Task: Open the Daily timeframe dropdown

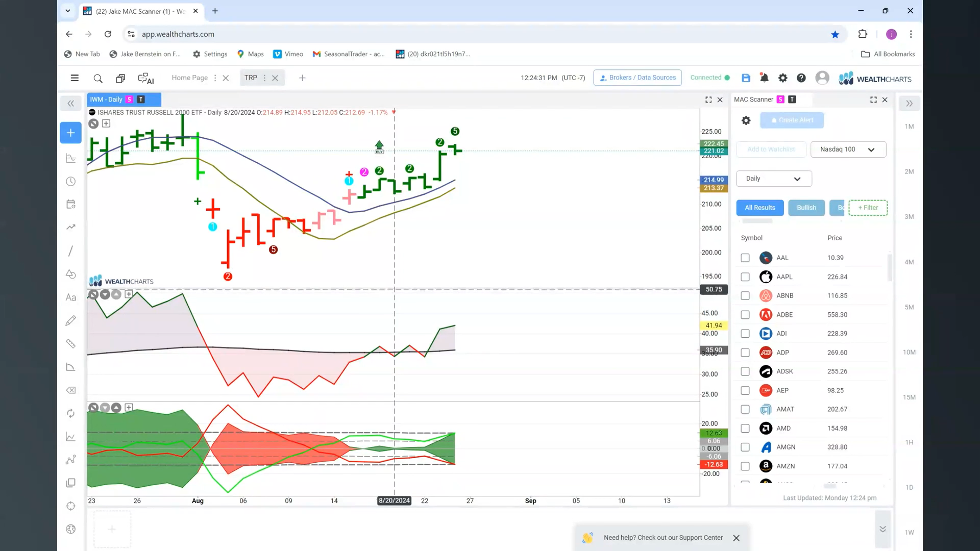Action: pyautogui.click(x=774, y=179)
